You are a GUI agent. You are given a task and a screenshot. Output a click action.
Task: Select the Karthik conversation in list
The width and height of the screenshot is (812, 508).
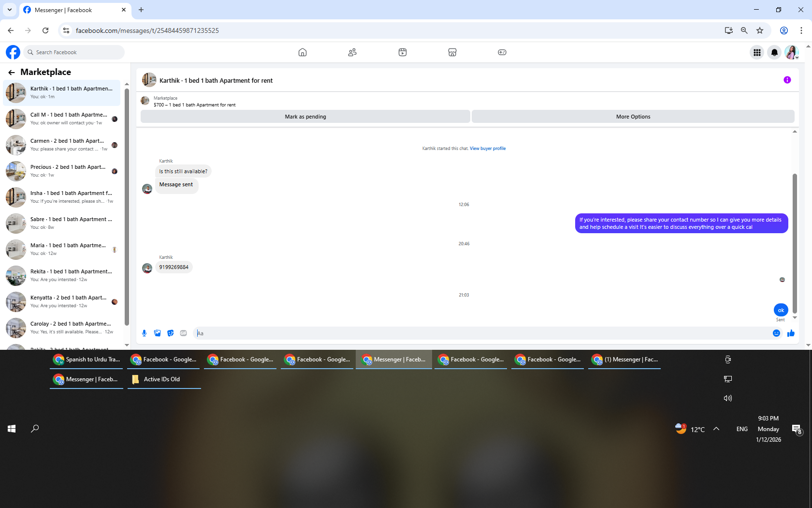[x=62, y=92]
